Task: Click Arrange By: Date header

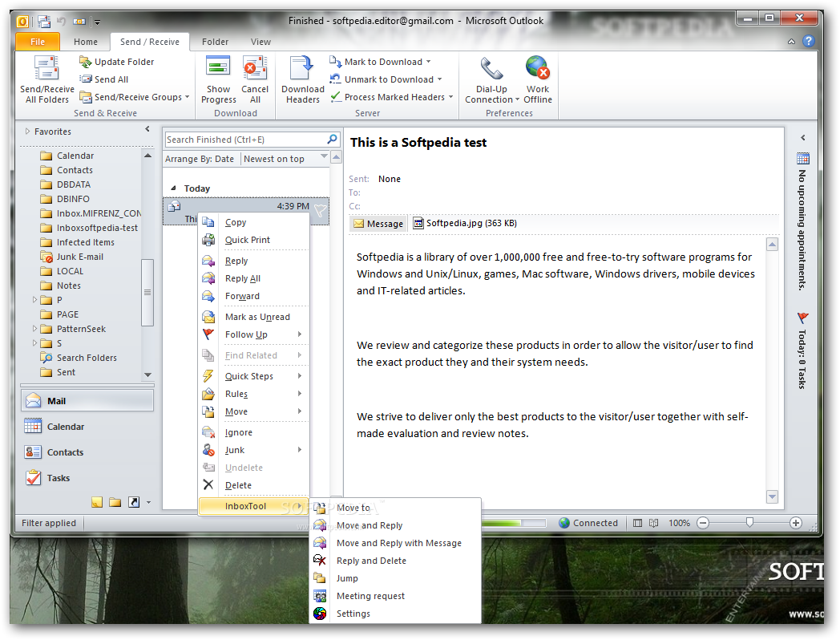Action: coord(200,159)
